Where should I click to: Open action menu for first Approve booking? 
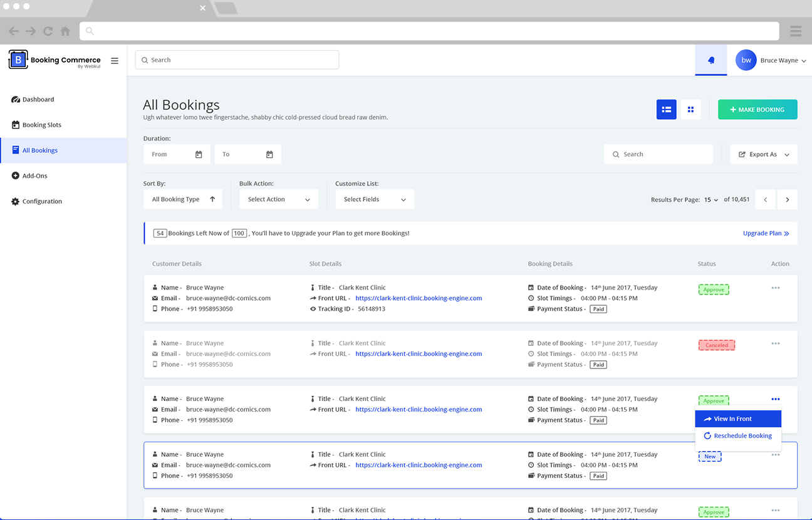point(776,288)
